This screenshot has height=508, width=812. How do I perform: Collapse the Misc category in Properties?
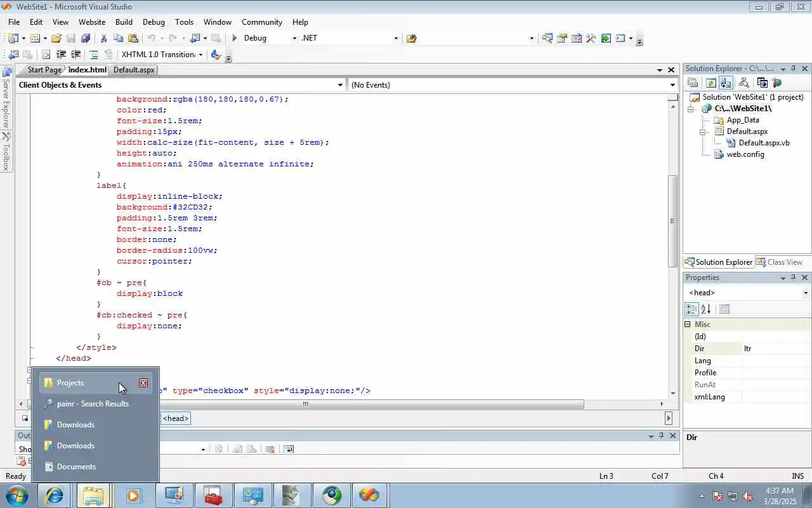688,324
